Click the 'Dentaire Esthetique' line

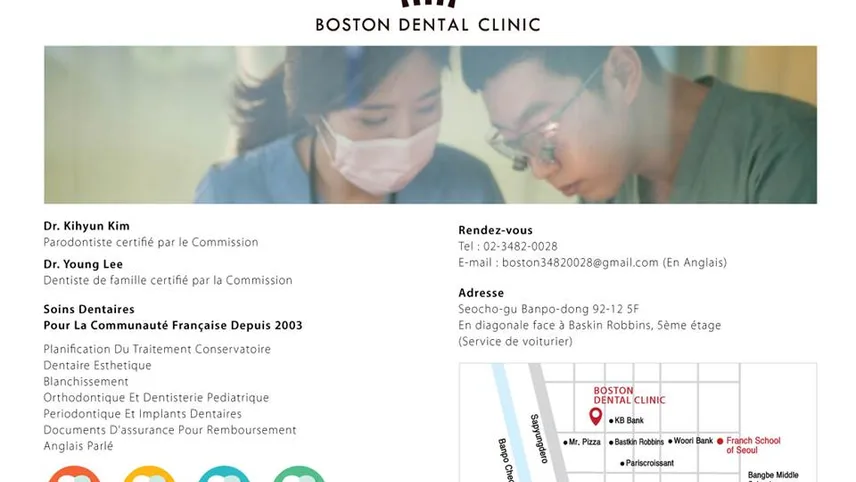pyautogui.click(x=98, y=366)
